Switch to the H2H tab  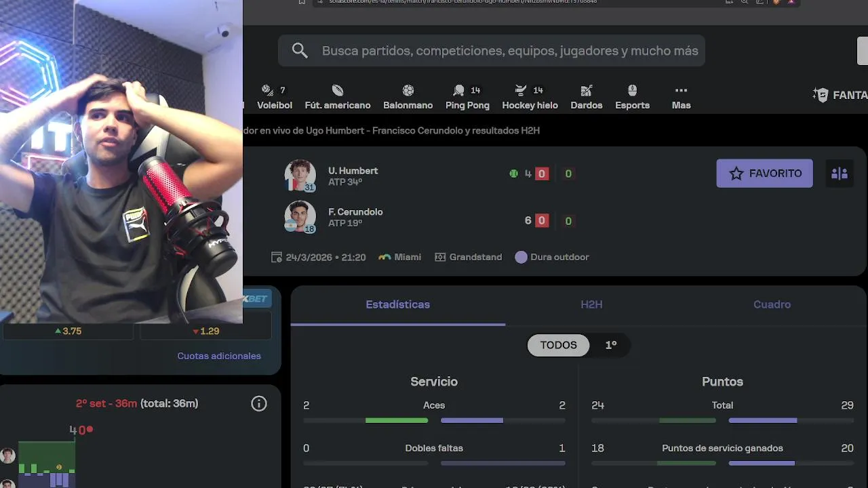tap(591, 305)
